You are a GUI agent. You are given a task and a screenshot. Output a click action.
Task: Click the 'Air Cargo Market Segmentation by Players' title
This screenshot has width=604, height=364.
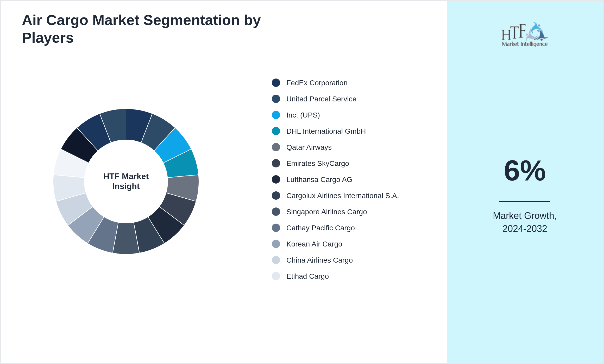coord(141,29)
